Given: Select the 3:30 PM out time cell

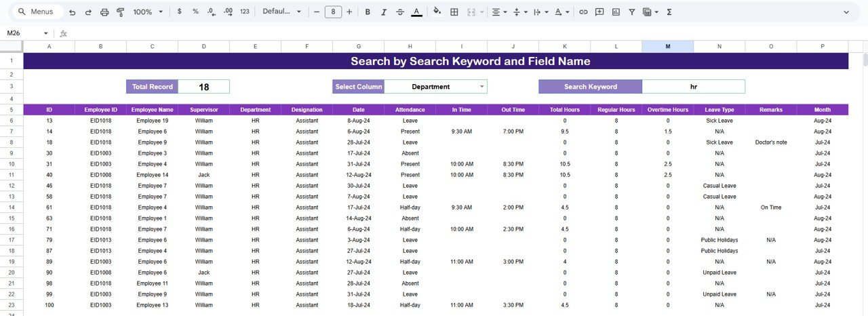Looking at the screenshot, I should pyautogui.click(x=513, y=305).
